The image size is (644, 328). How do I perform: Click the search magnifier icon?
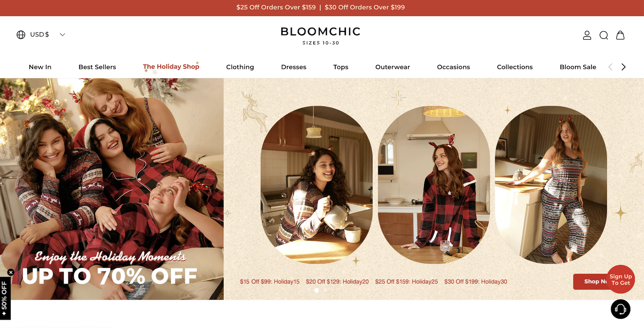604,35
